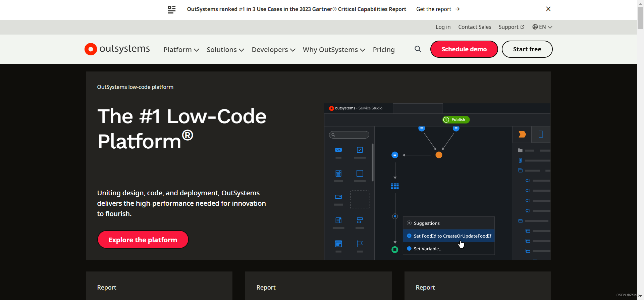Open the first Report card
The height and width of the screenshot is (300, 644).
159,286
